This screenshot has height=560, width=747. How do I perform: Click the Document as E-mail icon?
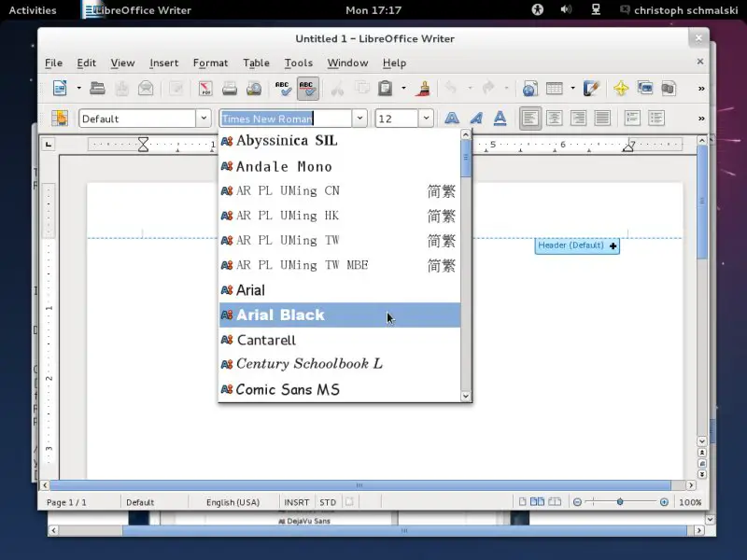[x=146, y=88]
